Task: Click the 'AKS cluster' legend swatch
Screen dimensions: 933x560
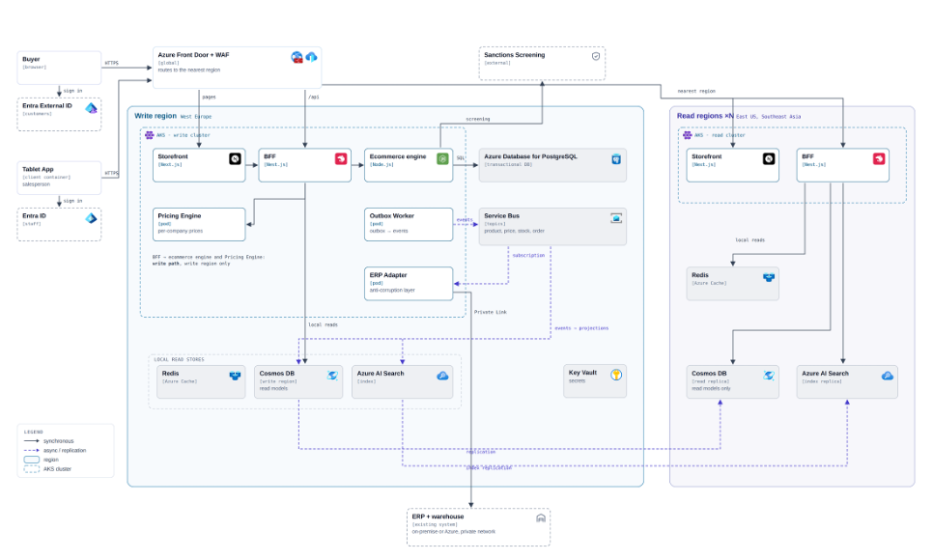Action: [x=32, y=469]
